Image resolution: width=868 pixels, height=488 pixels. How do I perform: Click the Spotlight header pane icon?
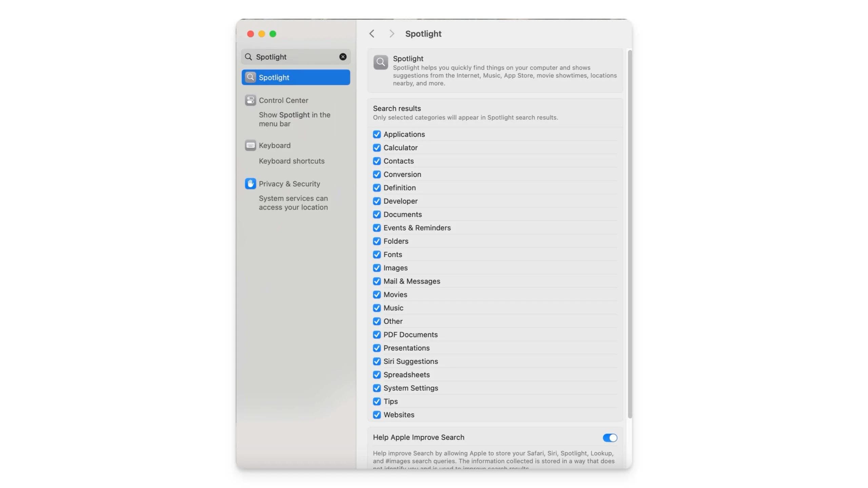point(381,62)
